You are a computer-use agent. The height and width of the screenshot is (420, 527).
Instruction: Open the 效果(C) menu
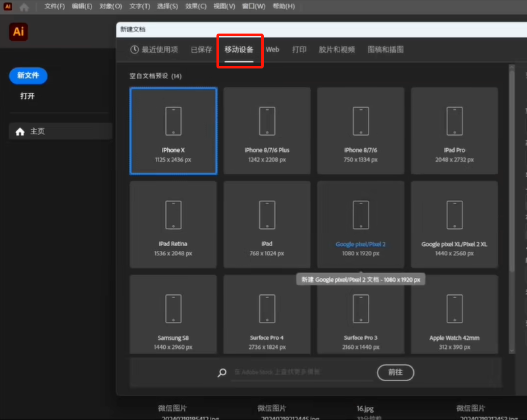[196, 7]
